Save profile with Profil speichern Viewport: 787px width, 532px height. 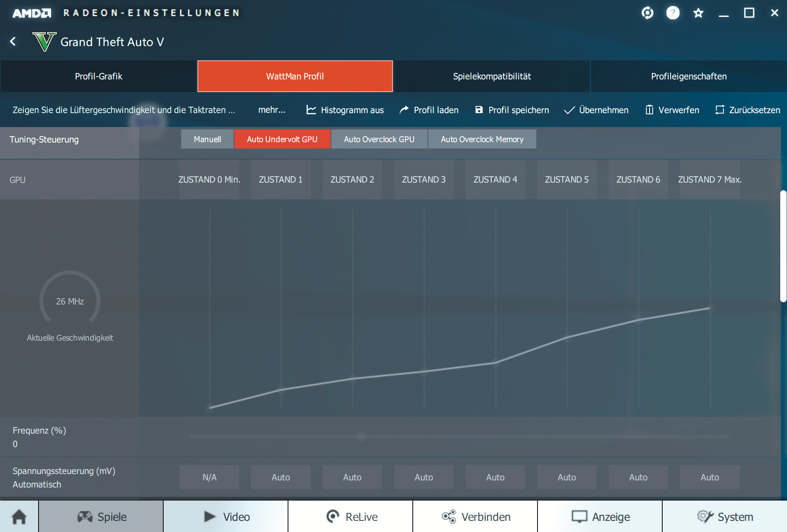coord(512,110)
